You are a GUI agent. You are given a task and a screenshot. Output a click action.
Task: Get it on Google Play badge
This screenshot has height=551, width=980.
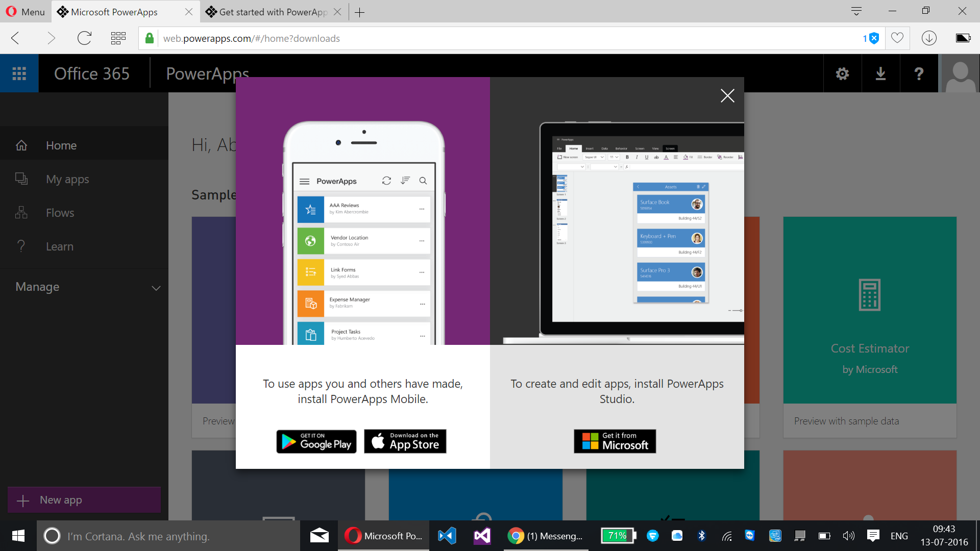[316, 441]
